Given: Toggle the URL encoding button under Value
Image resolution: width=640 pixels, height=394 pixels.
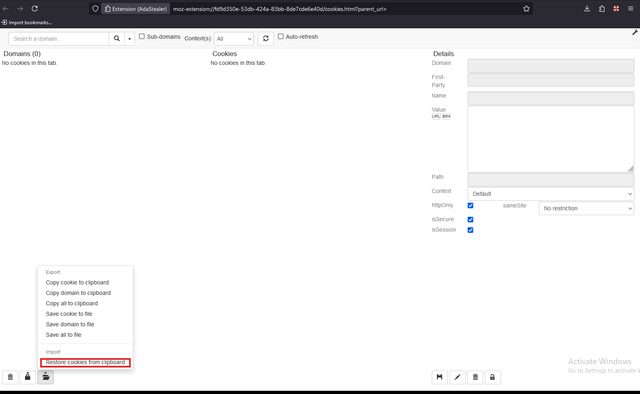Looking at the screenshot, I should point(436,116).
